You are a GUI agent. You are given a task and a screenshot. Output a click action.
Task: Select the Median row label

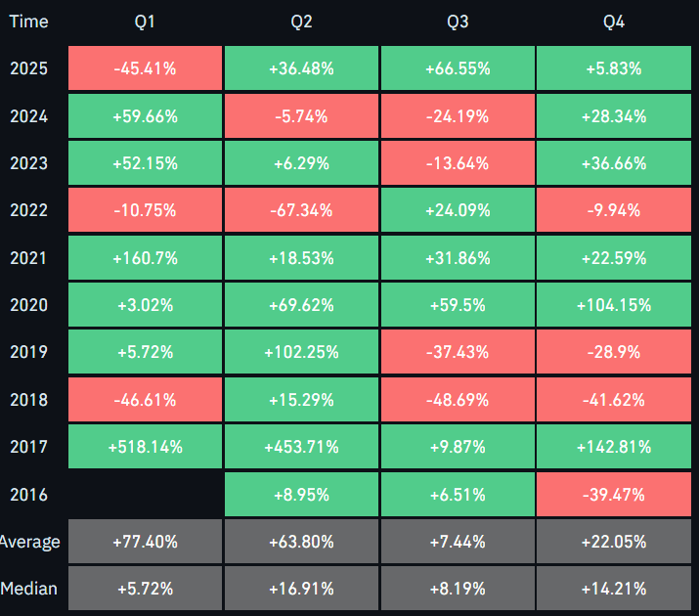(x=29, y=589)
